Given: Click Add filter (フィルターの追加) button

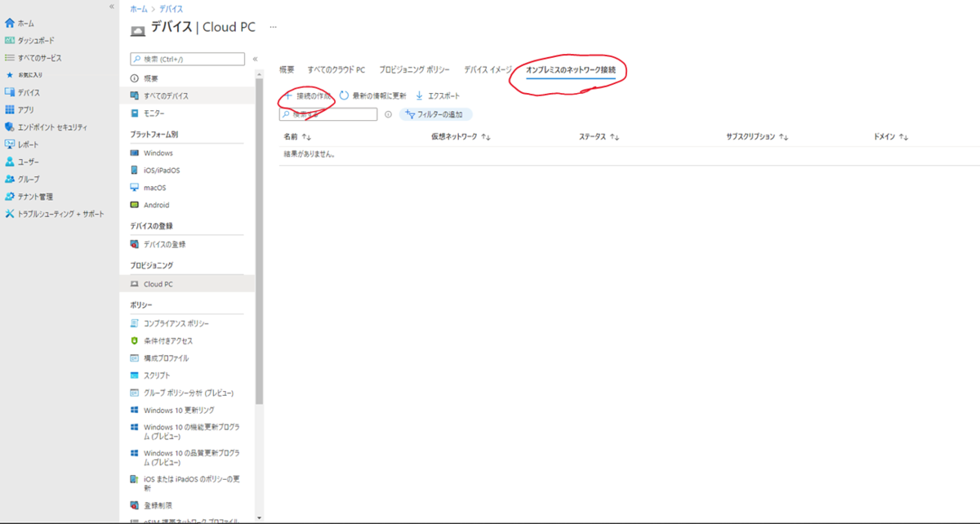Looking at the screenshot, I should point(436,114).
